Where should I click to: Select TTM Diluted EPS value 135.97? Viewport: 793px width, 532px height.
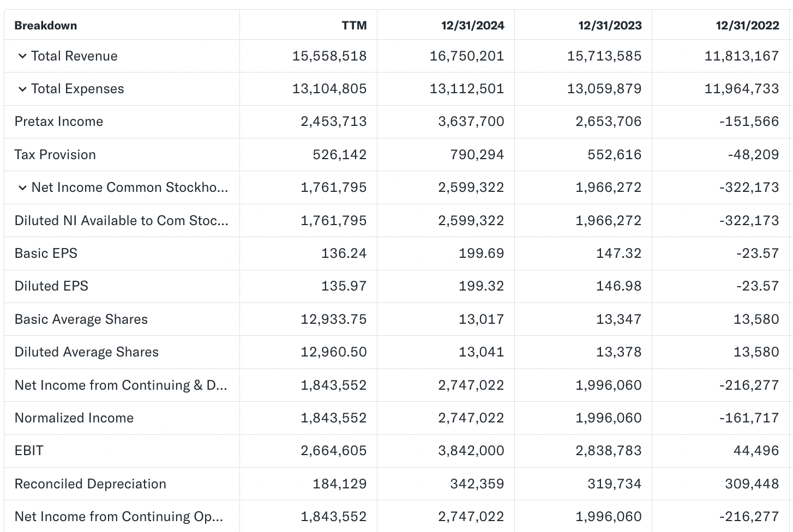(x=344, y=286)
